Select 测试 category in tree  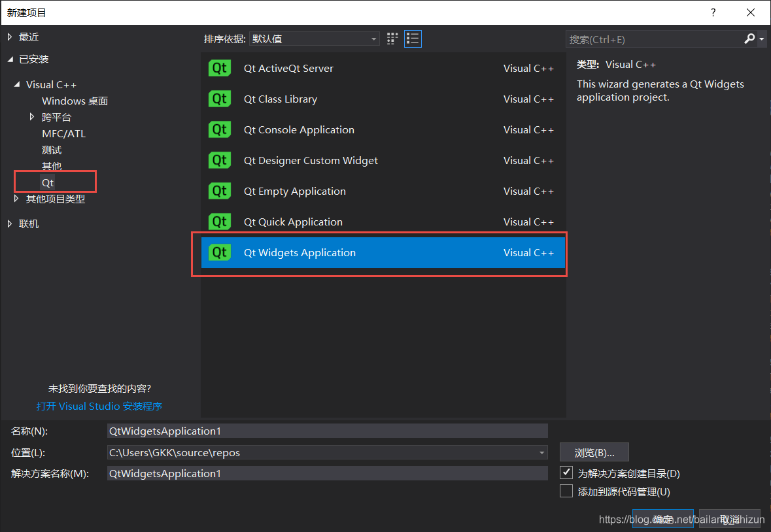click(x=52, y=150)
